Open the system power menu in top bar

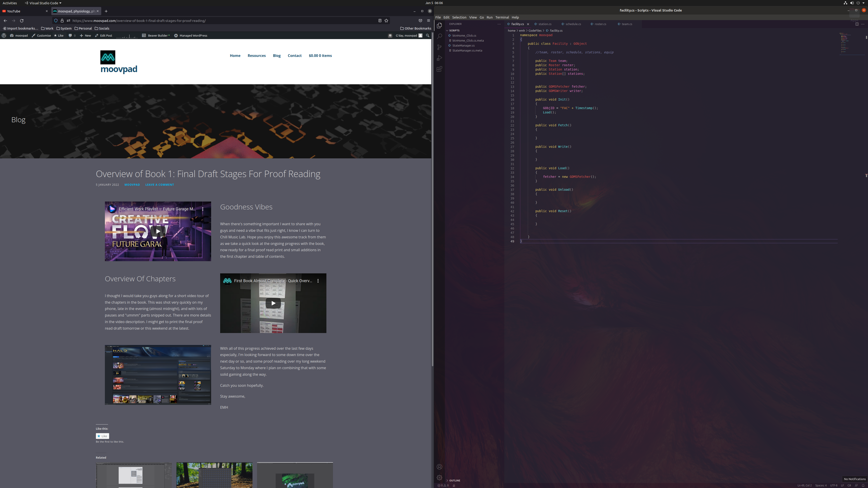click(858, 3)
